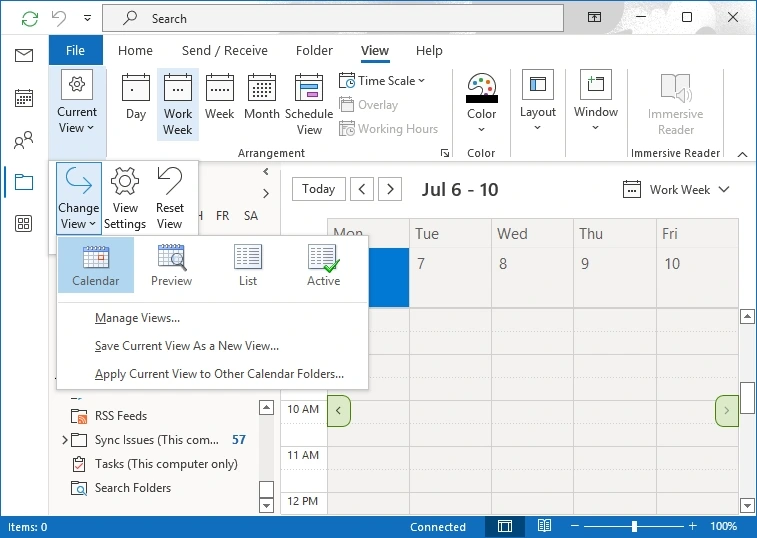The image size is (757, 538).
Task: Open the Folder ribbon tab
Action: [314, 50]
